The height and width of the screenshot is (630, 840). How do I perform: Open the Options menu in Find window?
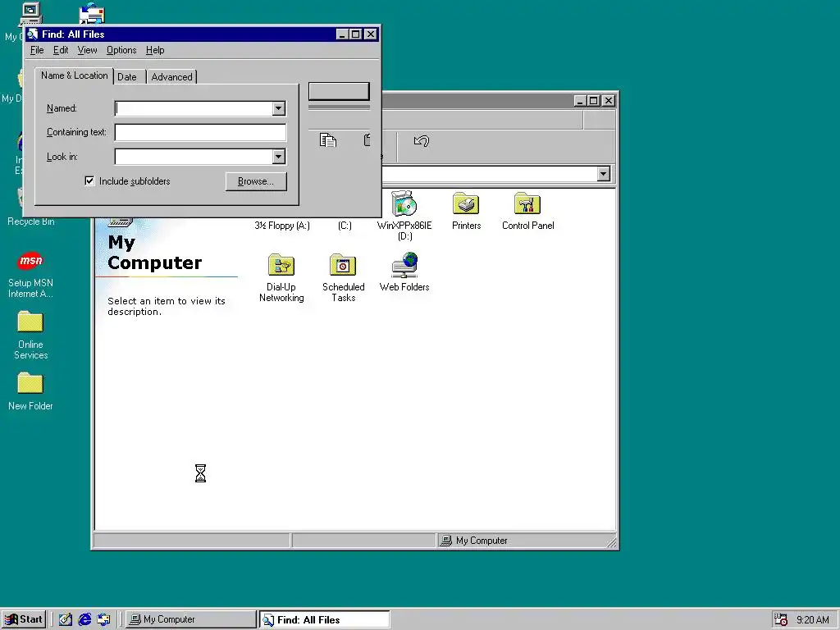click(x=121, y=50)
